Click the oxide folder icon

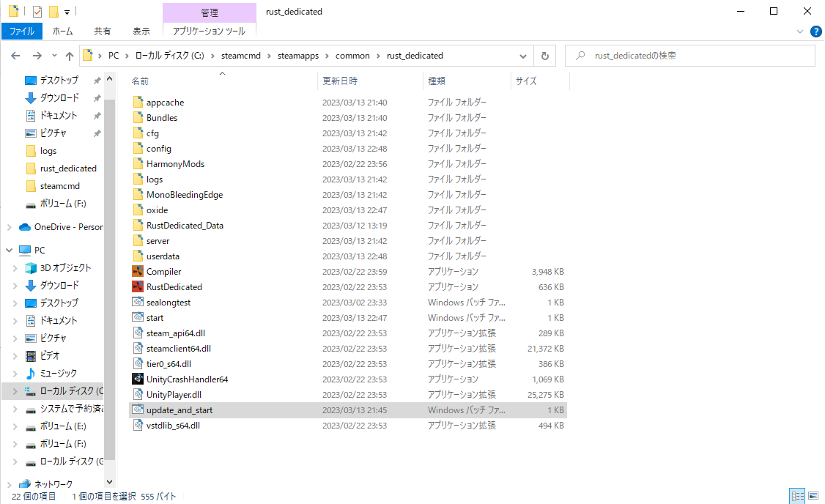(138, 210)
